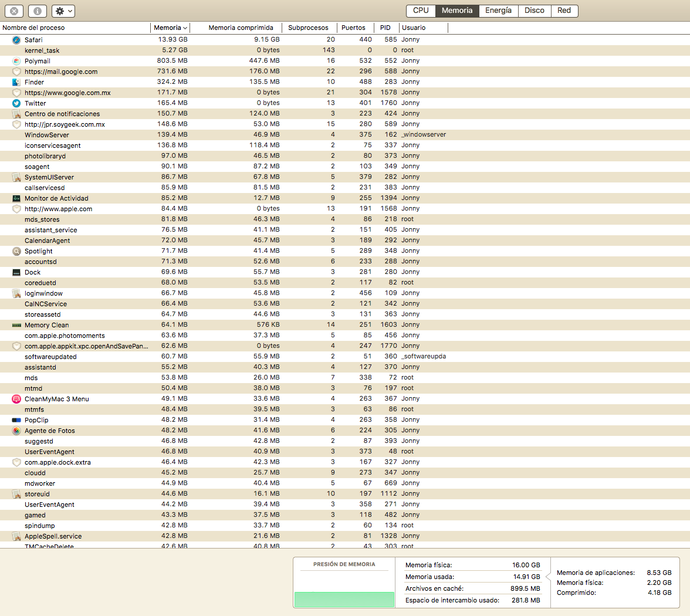Switch to the Energía tab
Viewport: 690px width, 616px height.
498,11
